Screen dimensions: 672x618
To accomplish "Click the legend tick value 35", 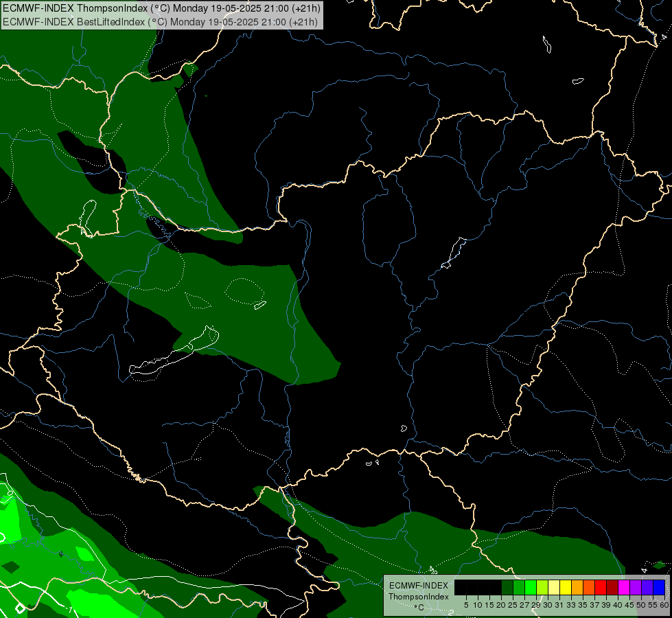I will (583, 605).
